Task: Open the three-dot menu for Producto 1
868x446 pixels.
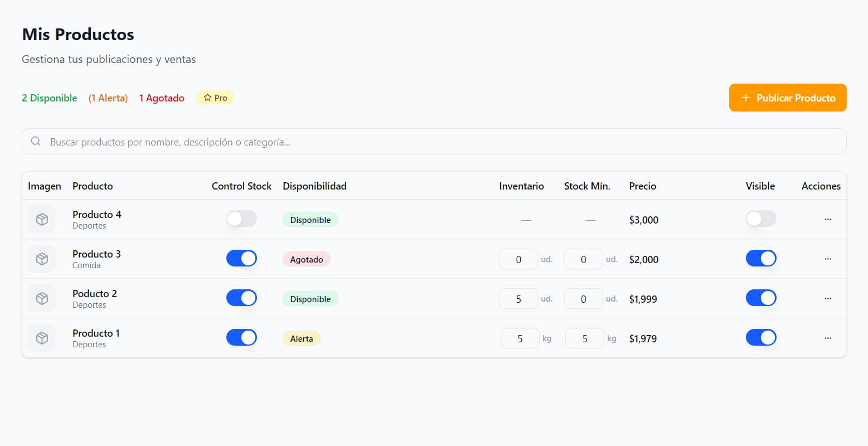Action: tap(828, 338)
